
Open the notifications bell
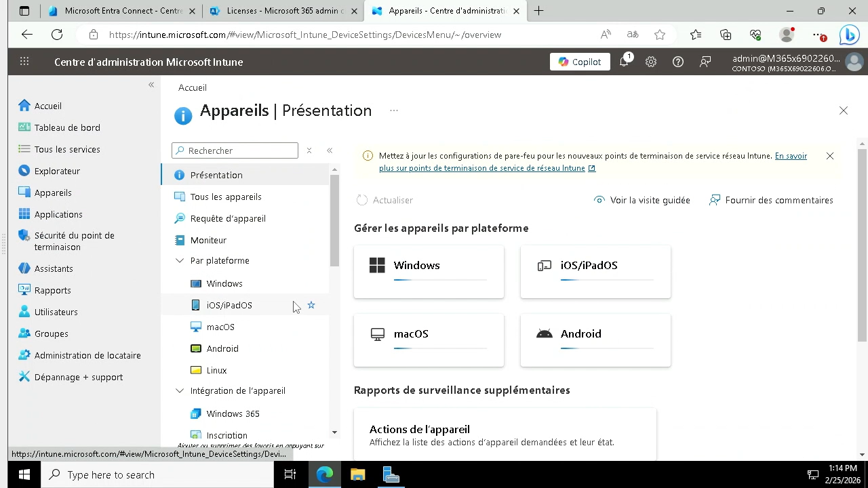(624, 62)
